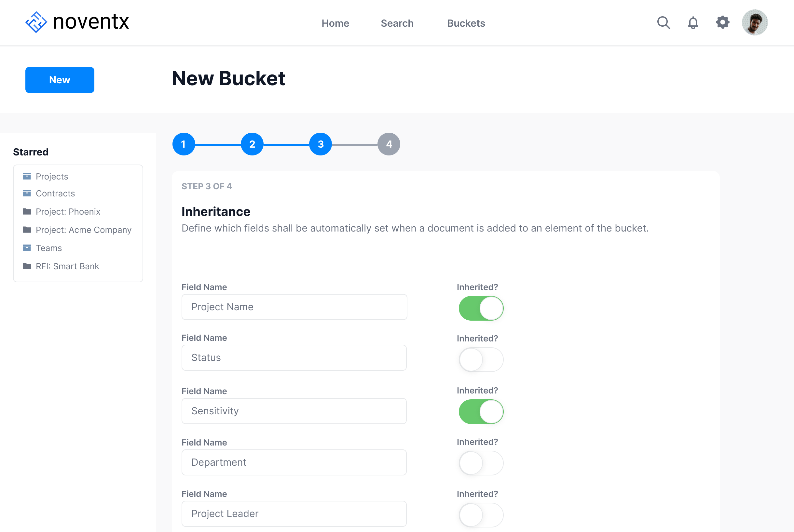
Task: Open starred RFI: Smart Bank
Action: [x=68, y=266]
